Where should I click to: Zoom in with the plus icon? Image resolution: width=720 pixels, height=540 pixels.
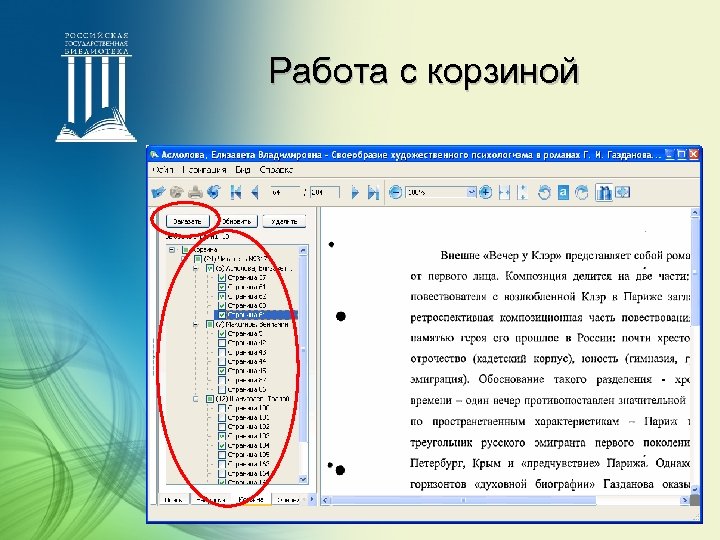tap(485, 192)
